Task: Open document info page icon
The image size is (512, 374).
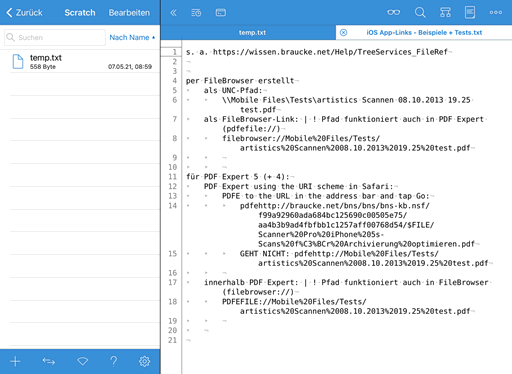Action: click(x=470, y=13)
